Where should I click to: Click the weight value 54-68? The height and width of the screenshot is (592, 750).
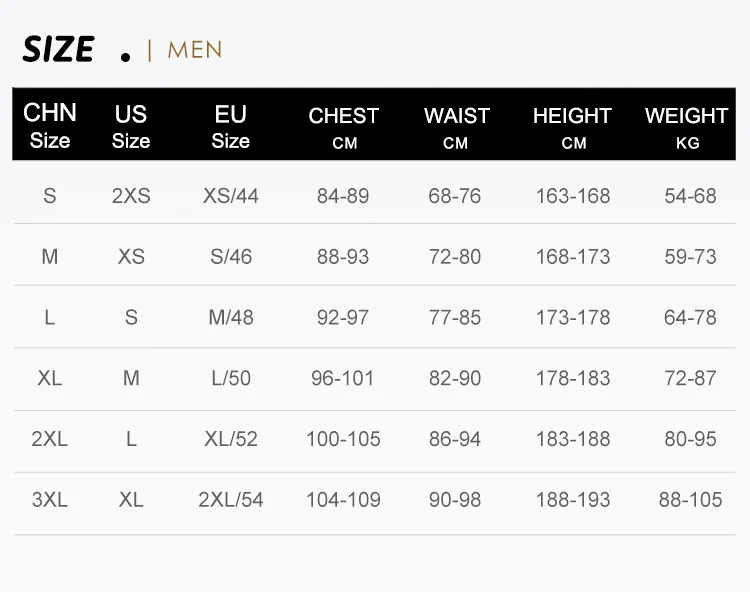point(690,196)
